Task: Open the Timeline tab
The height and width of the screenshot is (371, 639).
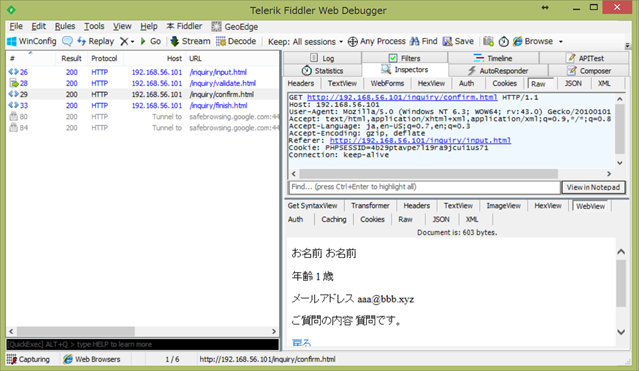Action: coord(493,58)
